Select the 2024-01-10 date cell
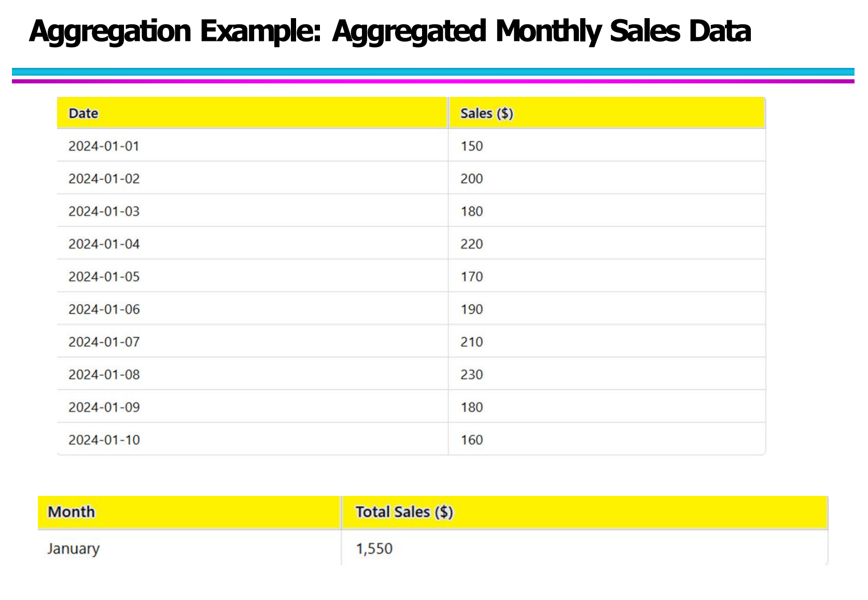The width and height of the screenshot is (868, 600). (104, 440)
